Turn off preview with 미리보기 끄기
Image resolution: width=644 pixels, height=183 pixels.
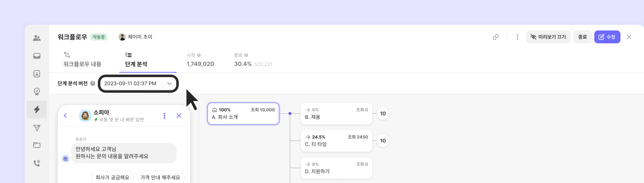(548, 37)
